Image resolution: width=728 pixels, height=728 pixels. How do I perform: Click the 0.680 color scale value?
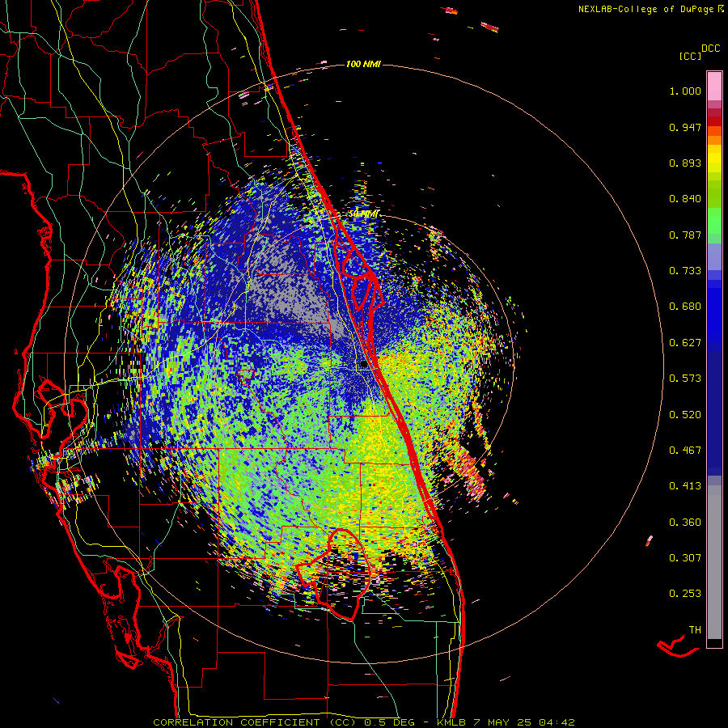point(685,307)
